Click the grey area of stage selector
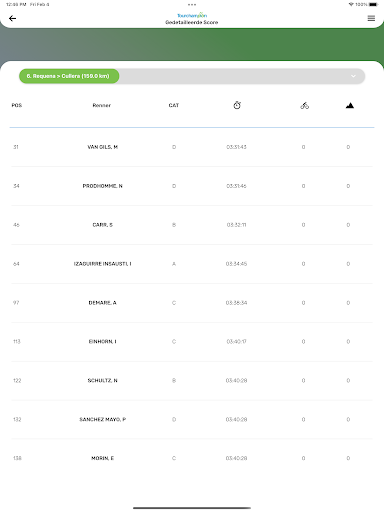Screen dimensions: 384x512 click(x=242, y=76)
